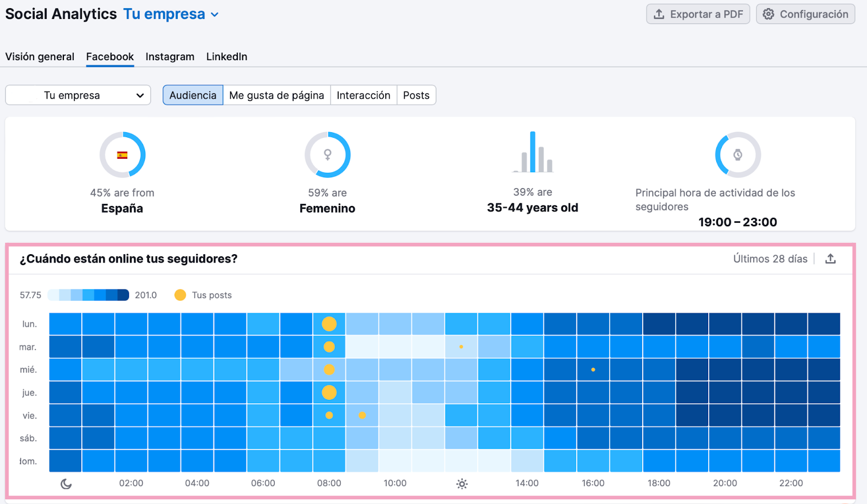Click the watch activity-time donut icon

coord(738,155)
